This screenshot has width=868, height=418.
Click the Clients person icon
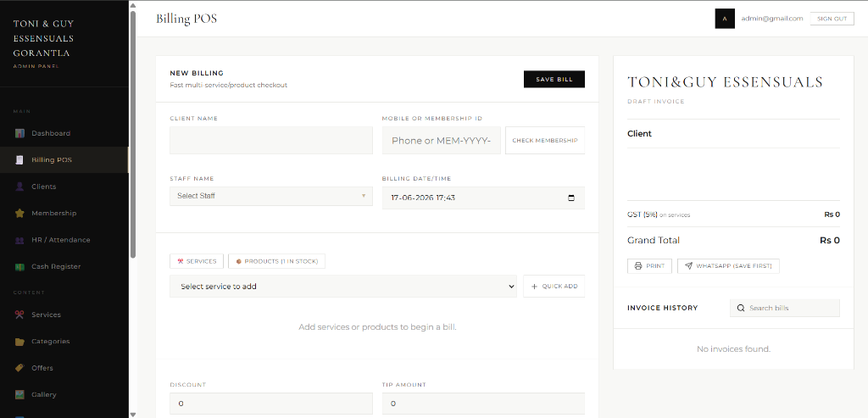19,187
